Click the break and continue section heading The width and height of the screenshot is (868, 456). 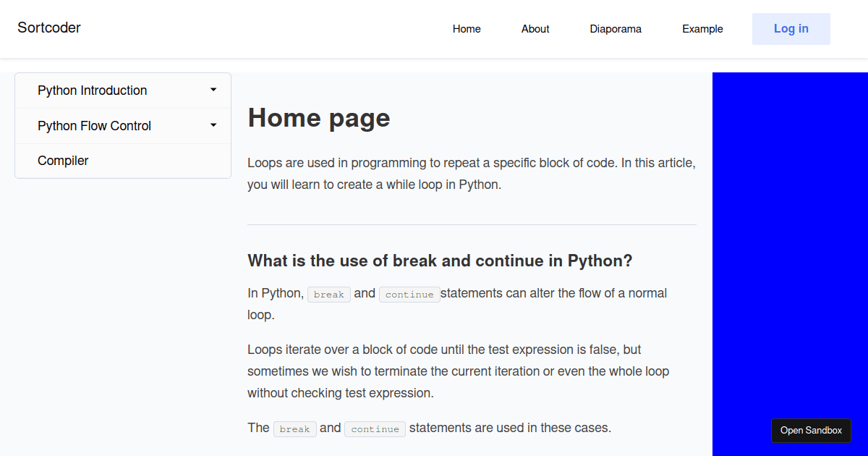pos(440,261)
